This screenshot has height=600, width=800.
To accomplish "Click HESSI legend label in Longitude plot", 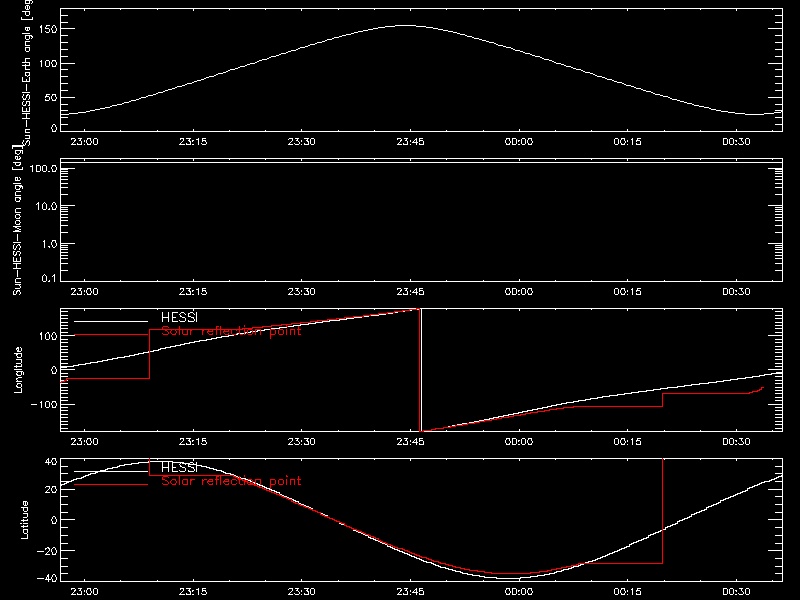I will click(x=179, y=317).
